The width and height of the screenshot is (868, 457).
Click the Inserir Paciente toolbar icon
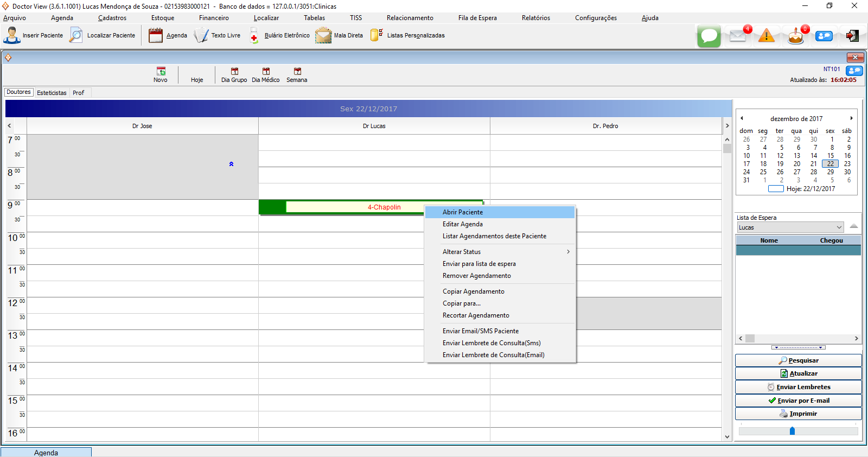(12, 35)
